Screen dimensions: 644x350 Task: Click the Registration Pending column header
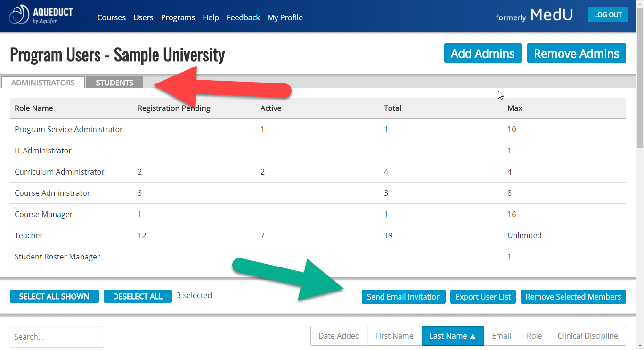[174, 108]
